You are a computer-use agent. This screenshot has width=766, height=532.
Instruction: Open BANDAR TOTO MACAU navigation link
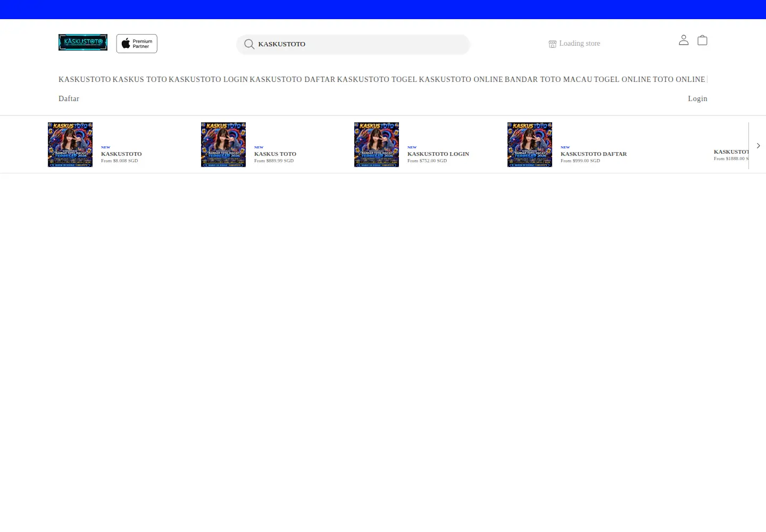(x=548, y=79)
